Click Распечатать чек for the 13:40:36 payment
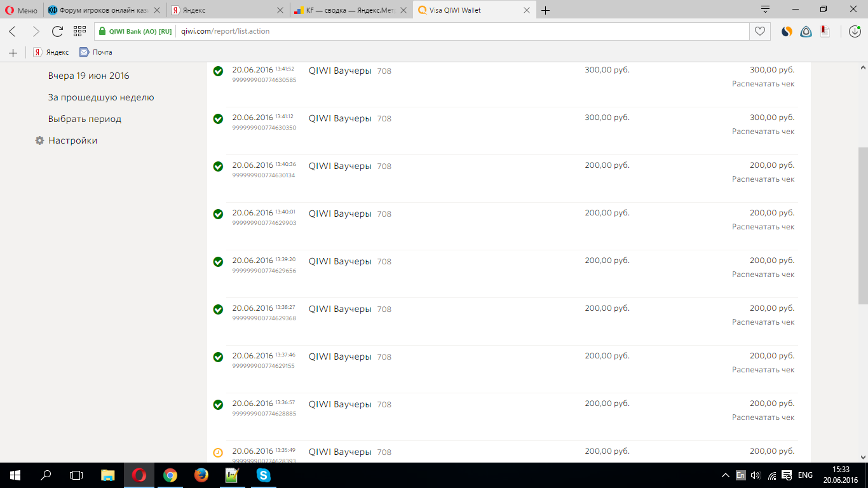The width and height of the screenshot is (868, 488). click(x=763, y=179)
